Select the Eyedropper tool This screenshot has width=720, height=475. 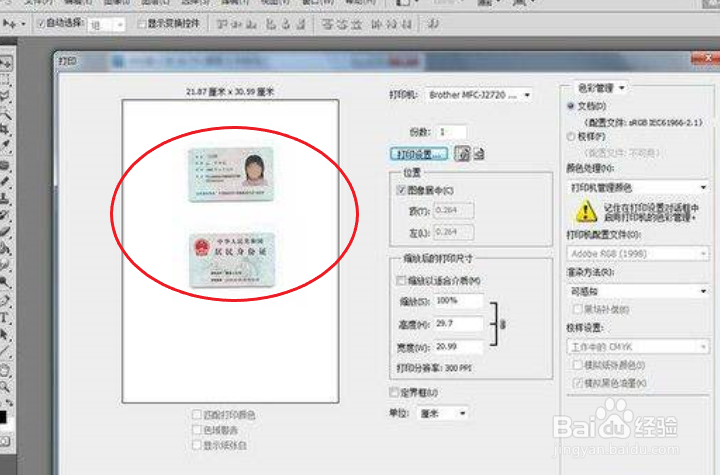point(6,146)
